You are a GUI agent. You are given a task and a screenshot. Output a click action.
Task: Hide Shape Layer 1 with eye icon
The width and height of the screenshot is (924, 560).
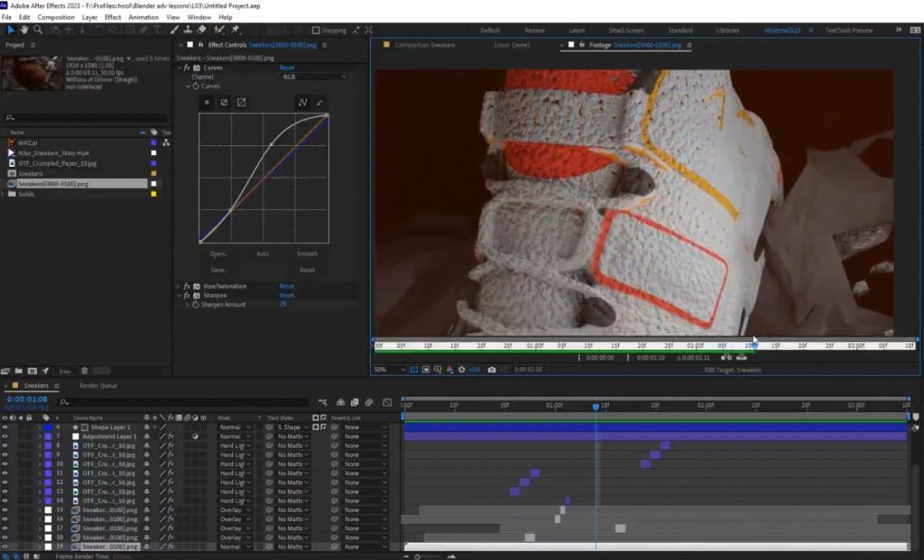5,427
